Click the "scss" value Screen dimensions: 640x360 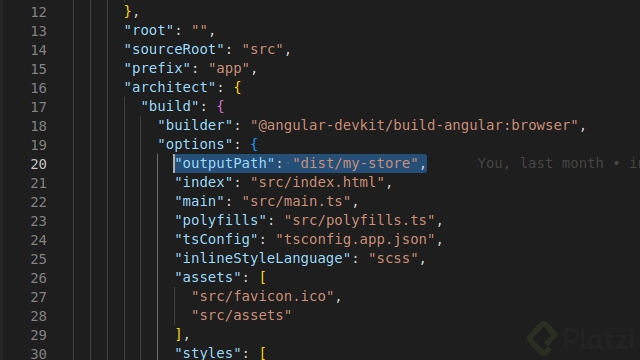[x=393, y=258]
